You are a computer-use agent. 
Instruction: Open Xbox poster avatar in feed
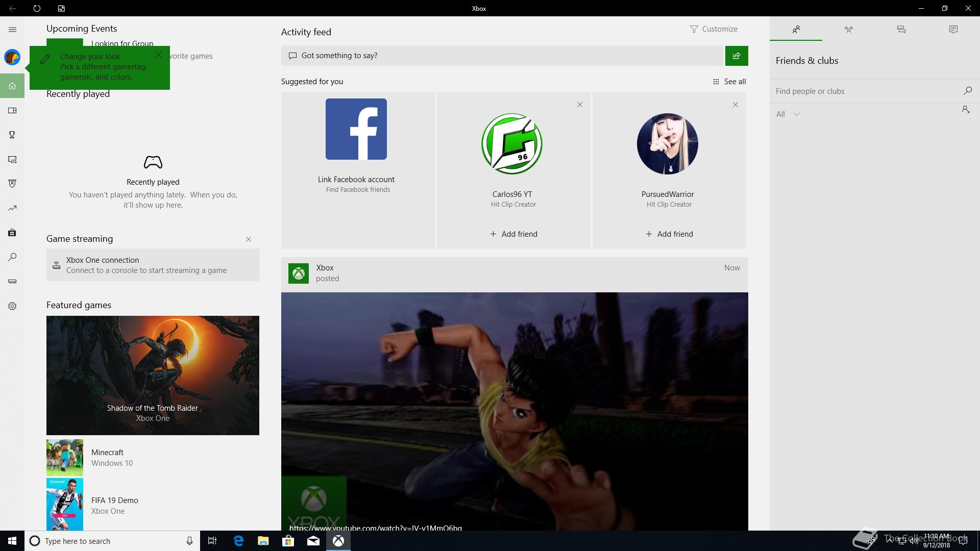coord(299,273)
